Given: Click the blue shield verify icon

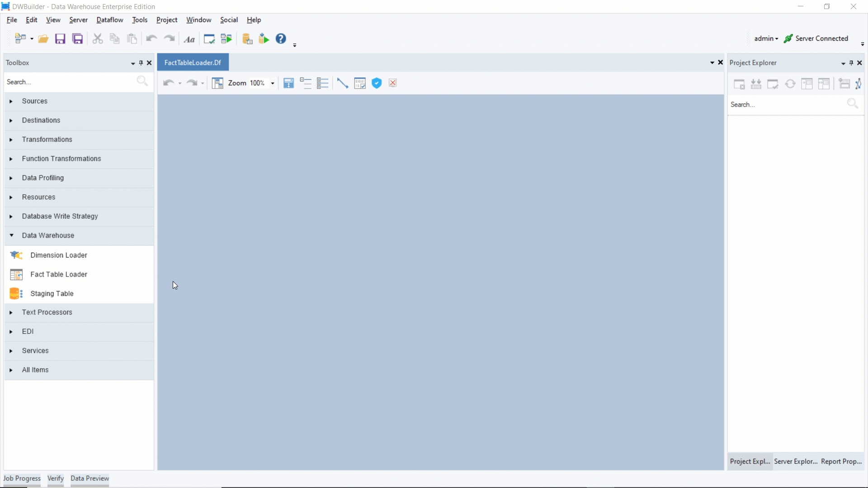Looking at the screenshot, I should coord(377,83).
